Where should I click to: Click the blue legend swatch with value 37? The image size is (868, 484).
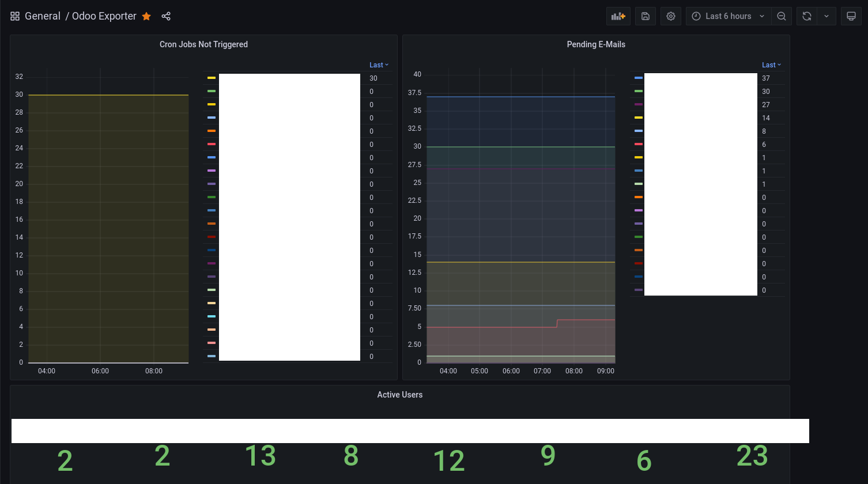[638, 78]
